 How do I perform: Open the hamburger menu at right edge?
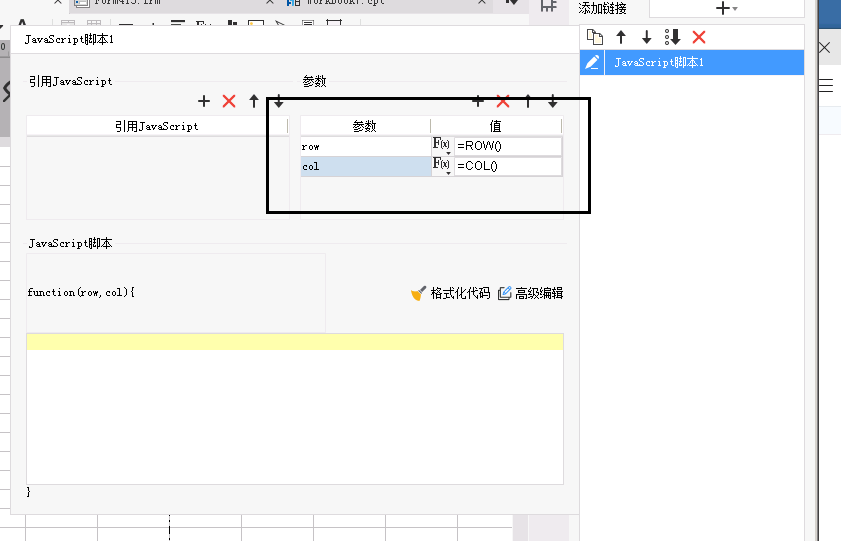coord(827,85)
